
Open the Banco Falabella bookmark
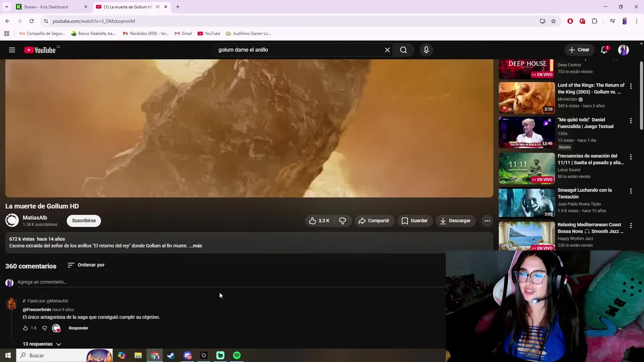tap(94, 34)
